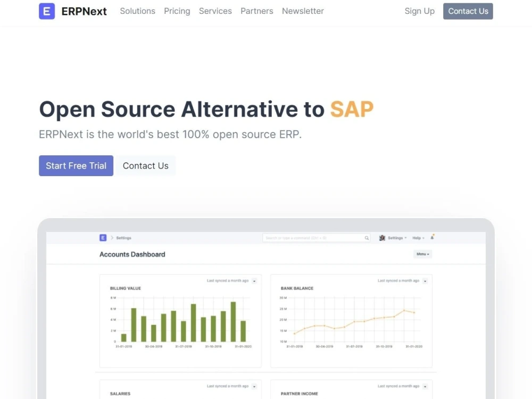Expand the Bank Balance card options arrow

pyautogui.click(x=425, y=280)
